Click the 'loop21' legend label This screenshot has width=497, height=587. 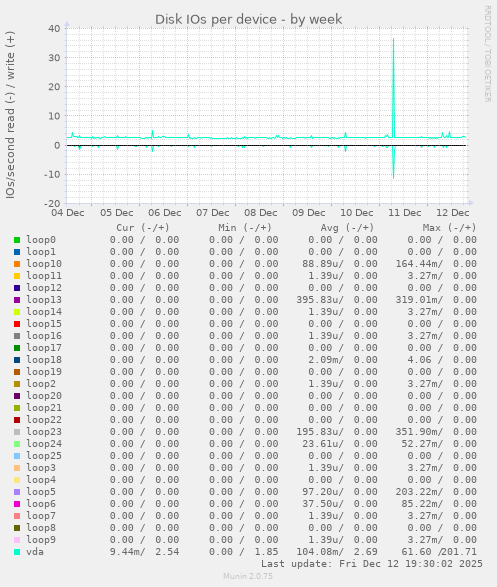pos(44,408)
